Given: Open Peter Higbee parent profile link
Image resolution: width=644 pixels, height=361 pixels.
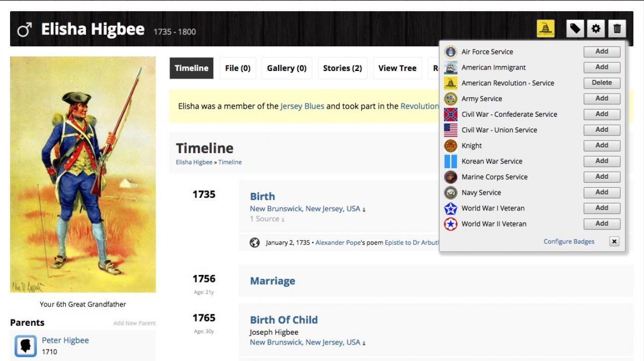Looking at the screenshot, I should coord(65,340).
